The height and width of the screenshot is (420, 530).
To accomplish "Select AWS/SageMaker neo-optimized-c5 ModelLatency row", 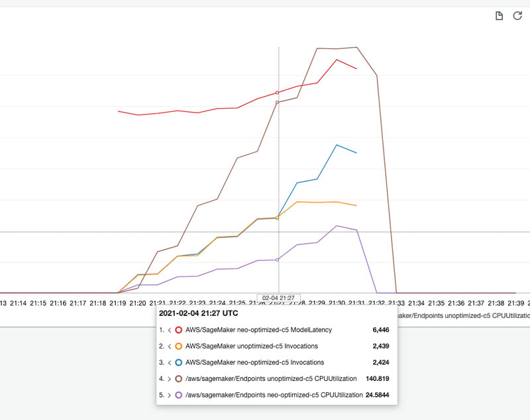I will pyautogui.click(x=274, y=330).
